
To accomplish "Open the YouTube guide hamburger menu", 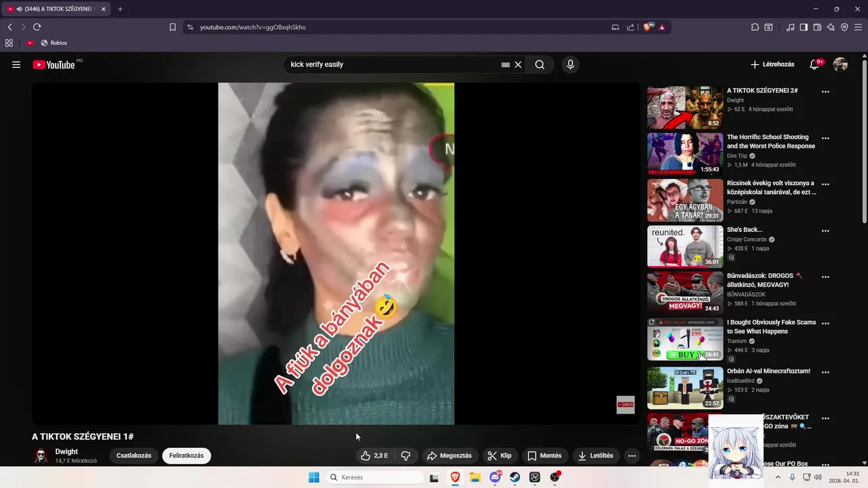I will 16,64.
